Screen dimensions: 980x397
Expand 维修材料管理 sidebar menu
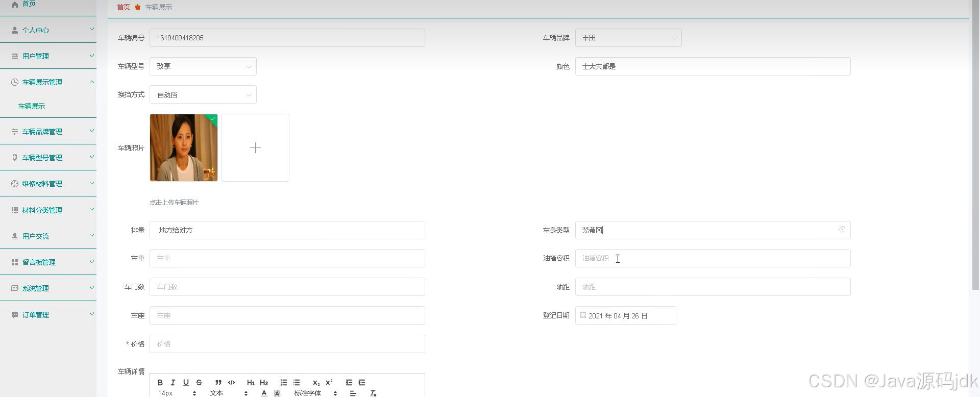(x=48, y=184)
